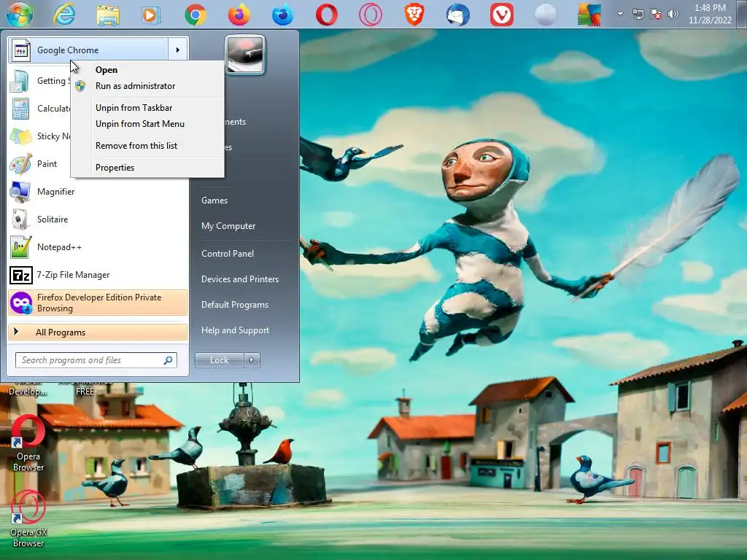Click the Lock button

click(x=220, y=360)
